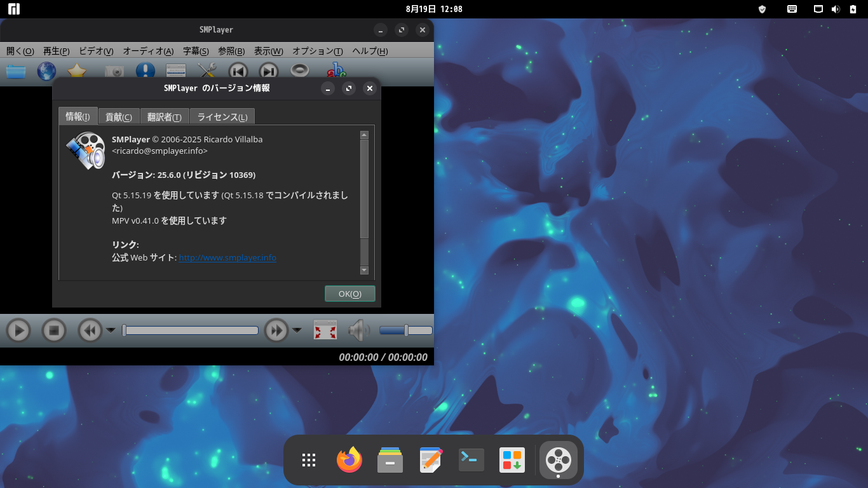Screen dimensions: 868x488
Task: Open the ビデオ(V) menu
Action: (96, 51)
